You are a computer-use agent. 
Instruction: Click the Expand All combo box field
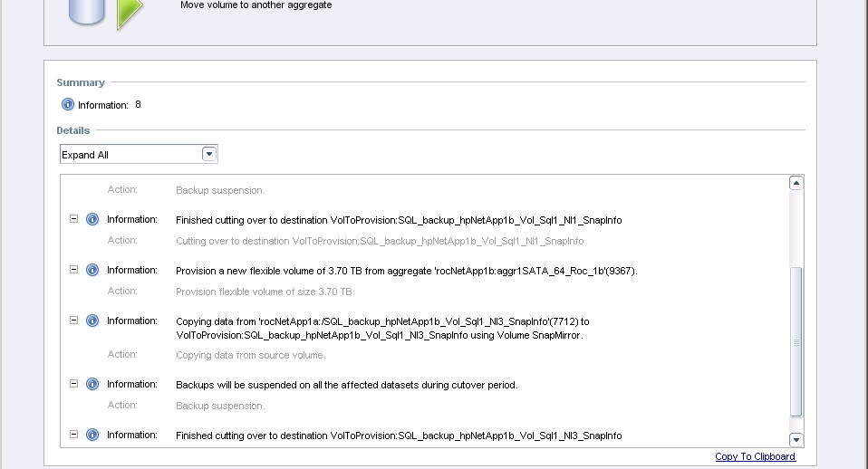click(130, 155)
